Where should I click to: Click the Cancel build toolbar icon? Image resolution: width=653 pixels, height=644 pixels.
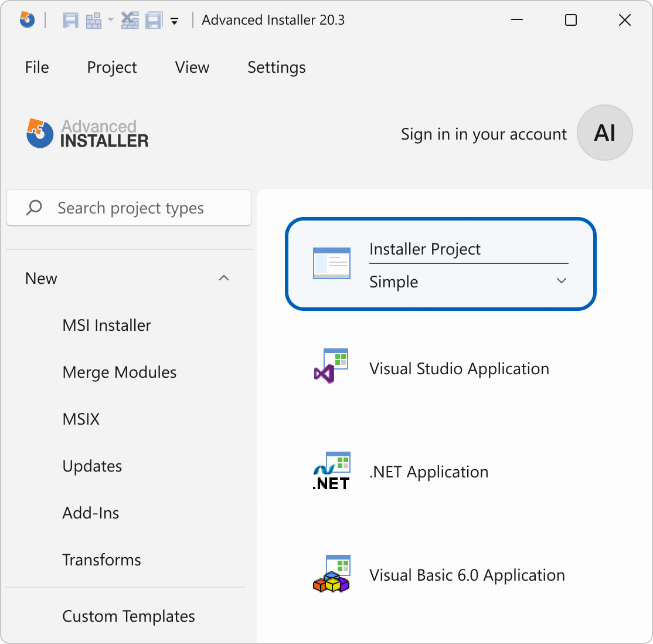[130, 20]
